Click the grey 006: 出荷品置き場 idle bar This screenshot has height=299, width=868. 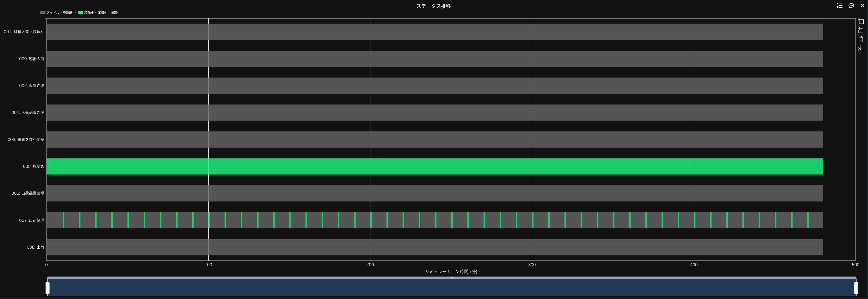pyautogui.click(x=435, y=193)
